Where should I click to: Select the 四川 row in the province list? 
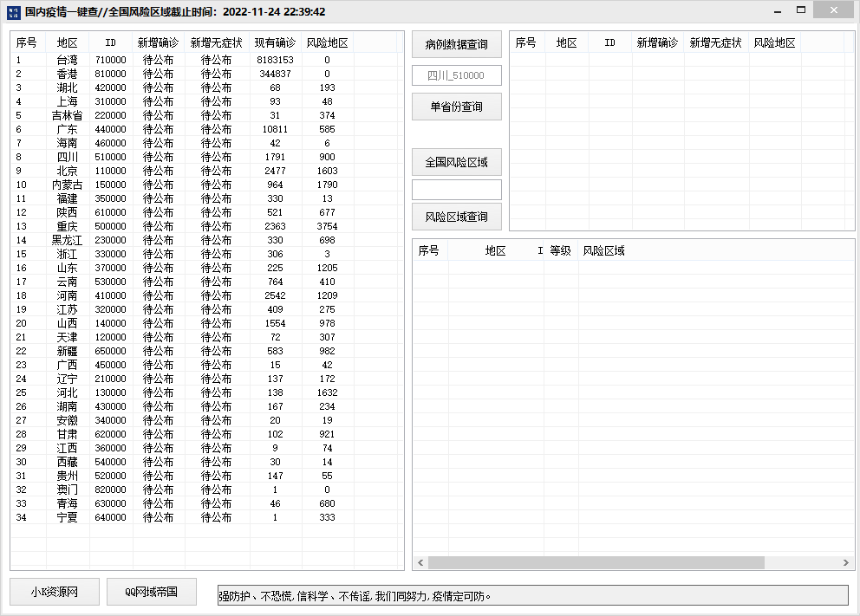[x=67, y=157]
